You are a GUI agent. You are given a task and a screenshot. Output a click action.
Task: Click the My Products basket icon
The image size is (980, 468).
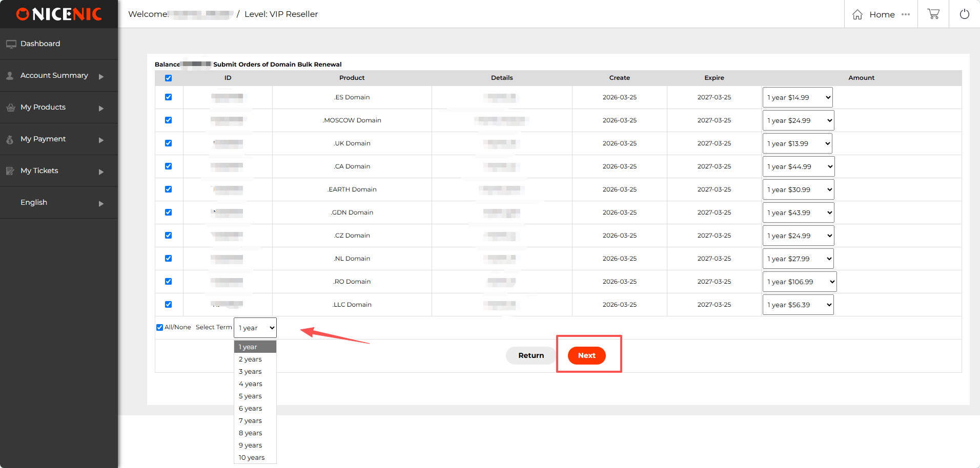click(10, 108)
